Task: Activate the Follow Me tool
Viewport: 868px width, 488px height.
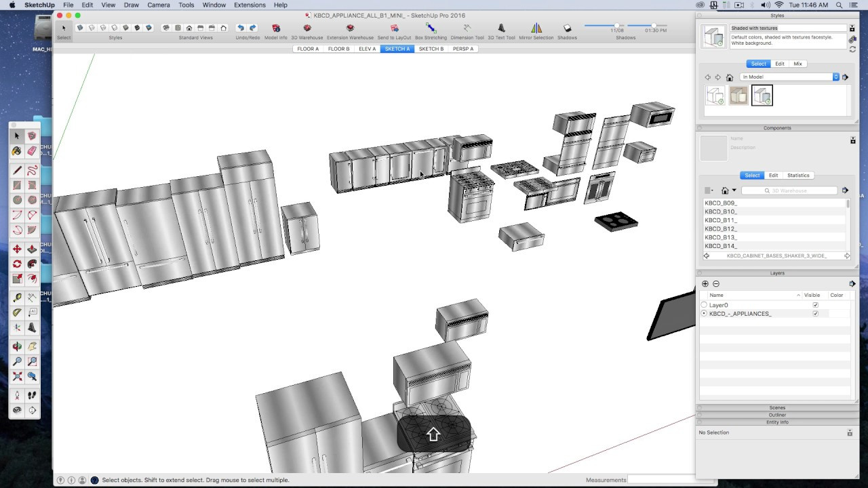Action: pos(32,264)
